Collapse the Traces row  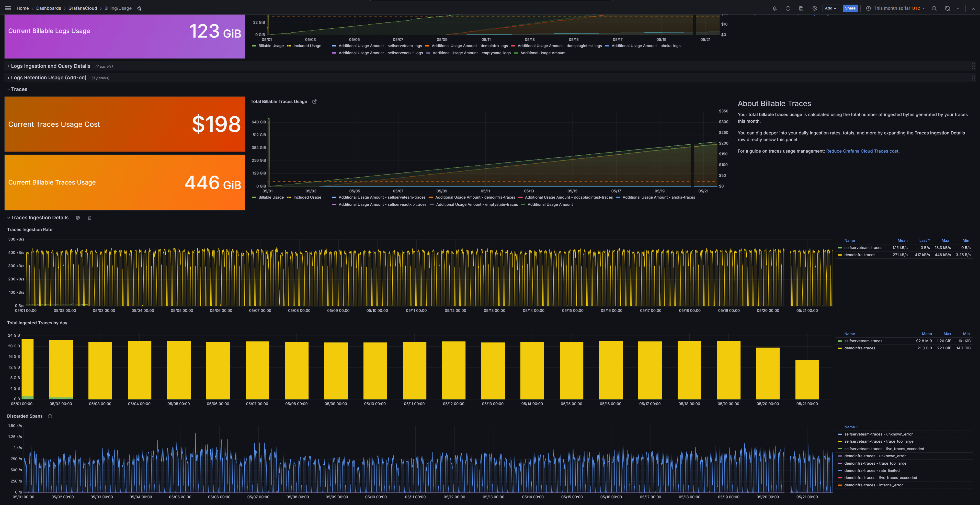coord(19,89)
